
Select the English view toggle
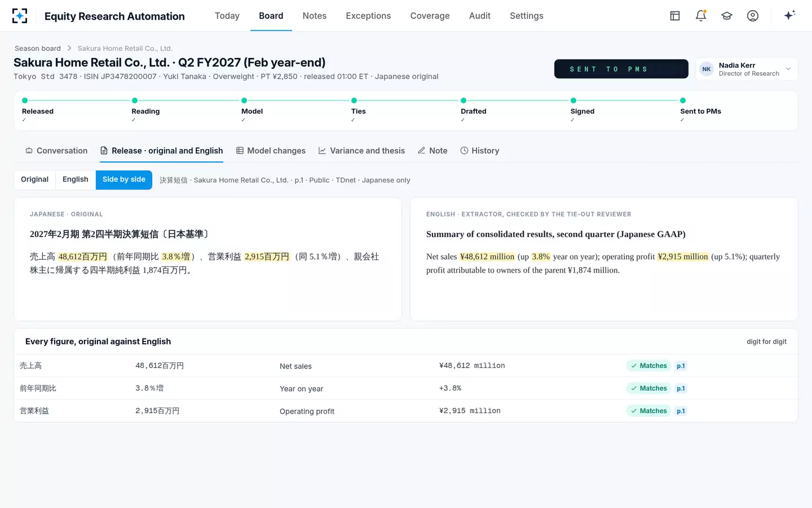click(x=76, y=179)
